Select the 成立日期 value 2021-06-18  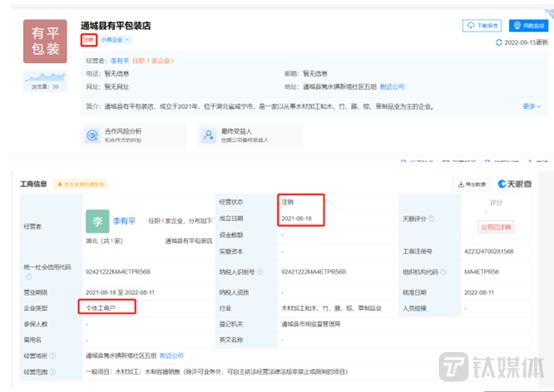(296, 218)
